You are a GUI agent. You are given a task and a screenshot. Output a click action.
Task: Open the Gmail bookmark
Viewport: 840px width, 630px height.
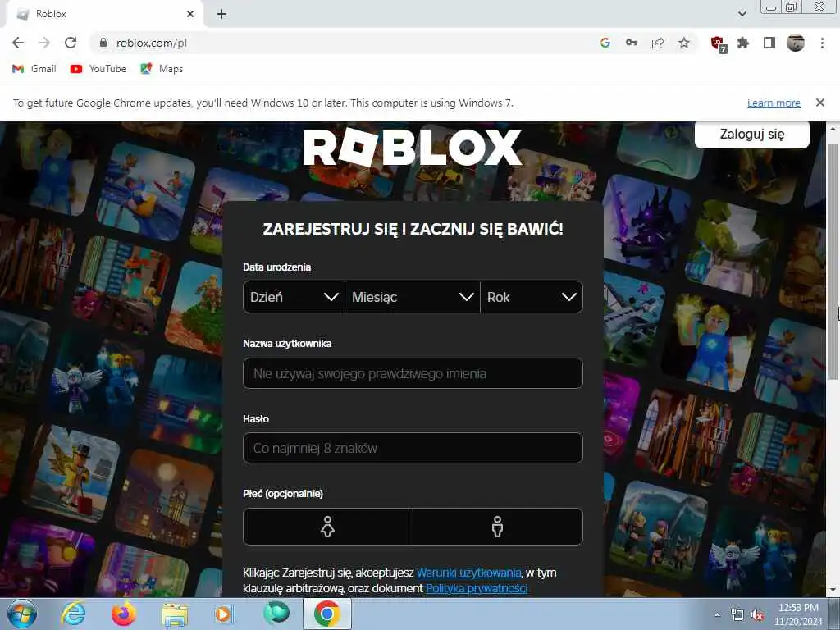pos(34,69)
